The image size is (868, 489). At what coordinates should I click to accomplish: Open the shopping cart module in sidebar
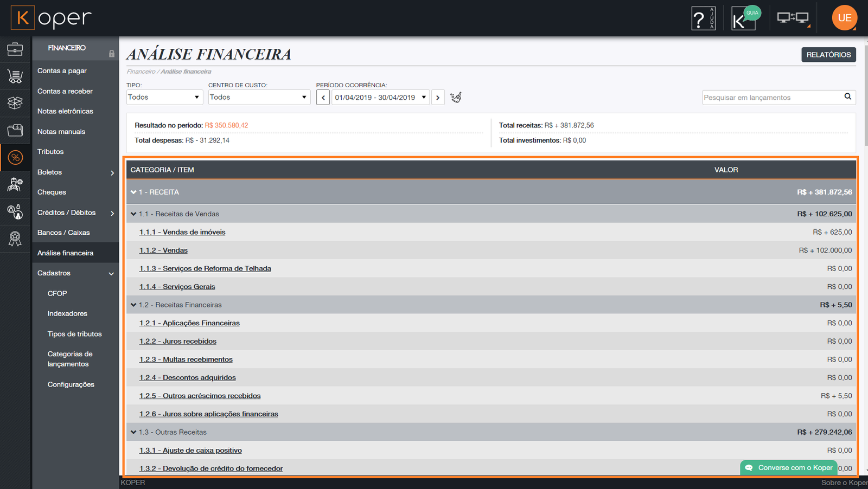tap(15, 76)
